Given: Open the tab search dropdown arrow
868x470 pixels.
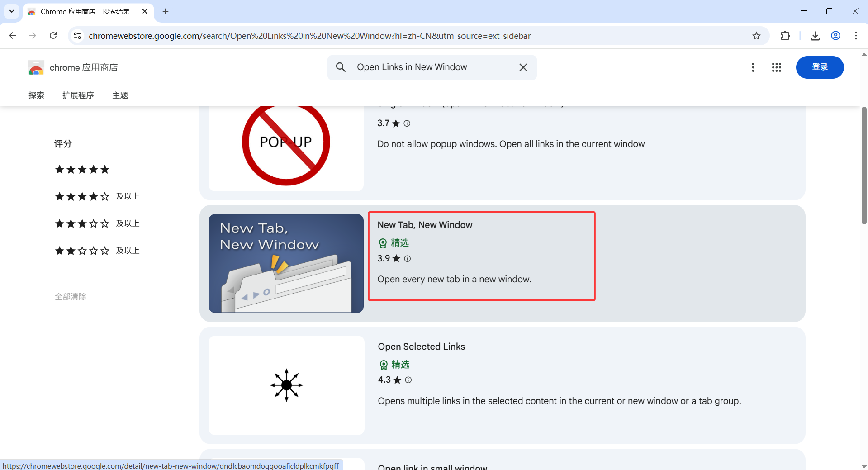Looking at the screenshot, I should 12,11.
